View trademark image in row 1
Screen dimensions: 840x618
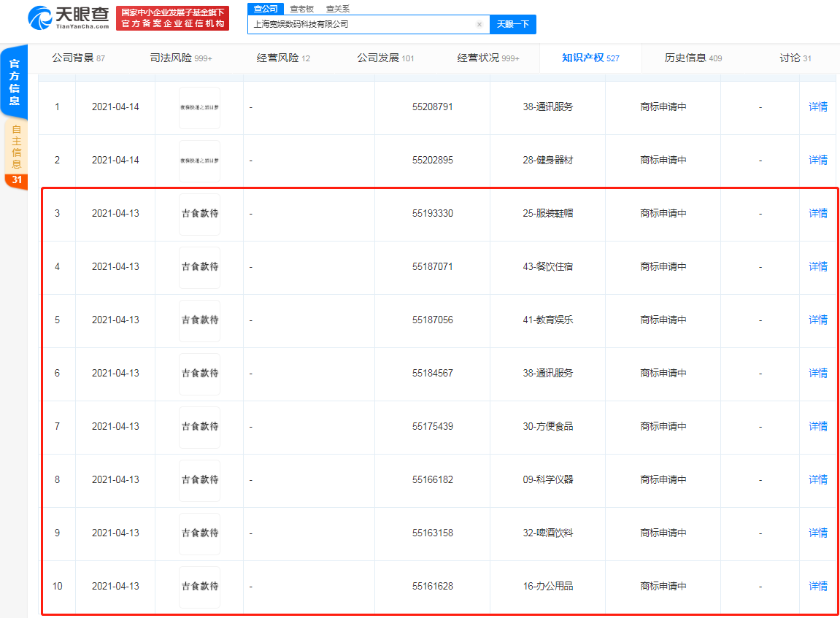(x=199, y=108)
